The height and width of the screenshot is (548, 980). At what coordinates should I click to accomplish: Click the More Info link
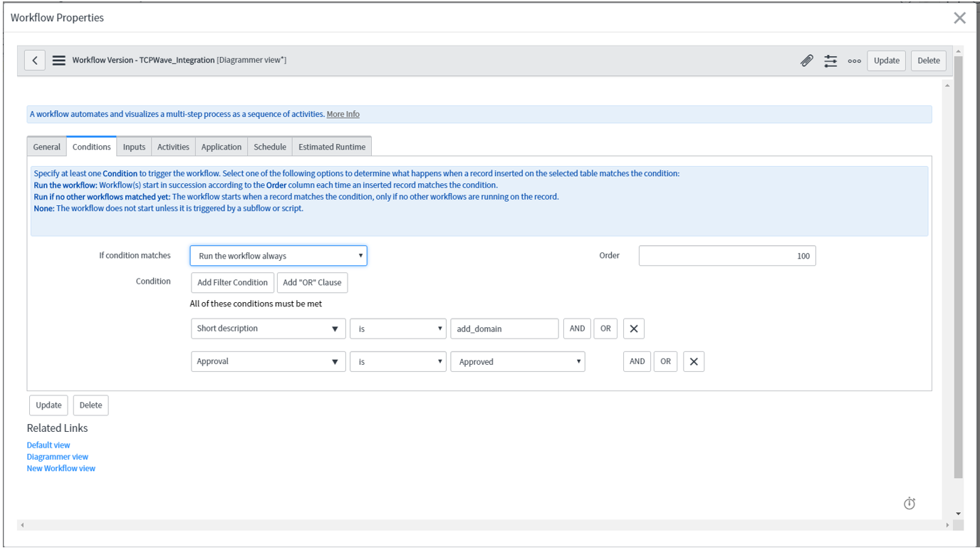(343, 113)
